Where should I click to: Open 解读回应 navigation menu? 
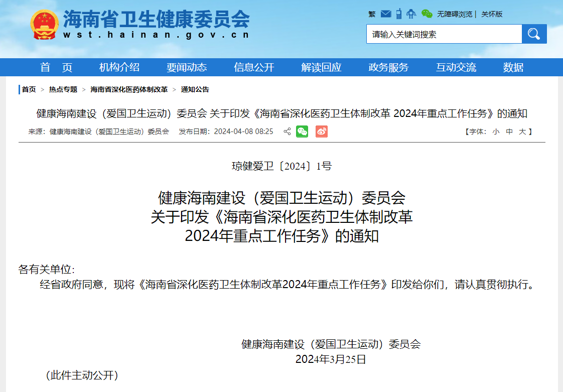pos(321,67)
